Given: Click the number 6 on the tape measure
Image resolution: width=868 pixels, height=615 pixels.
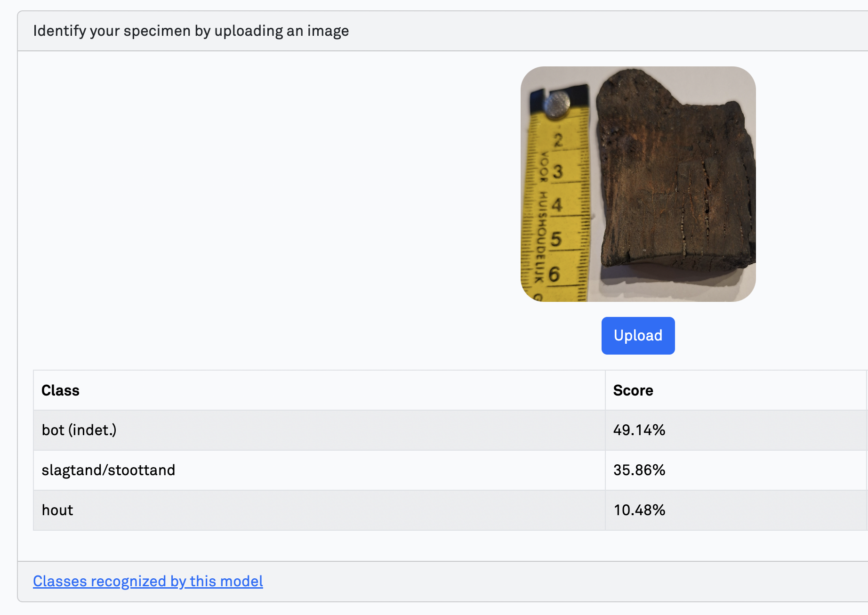Looking at the screenshot, I should click(x=555, y=274).
